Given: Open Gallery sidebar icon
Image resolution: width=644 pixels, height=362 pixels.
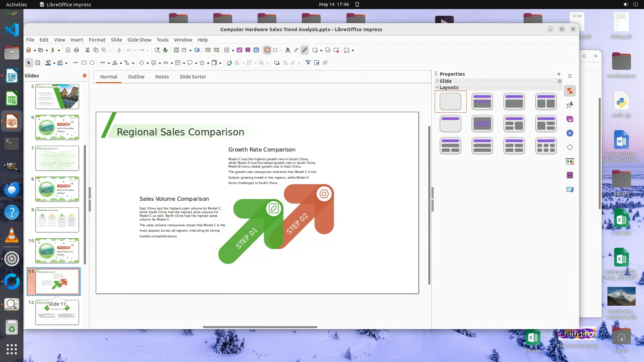Looking at the screenshot, I should click(570, 119).
